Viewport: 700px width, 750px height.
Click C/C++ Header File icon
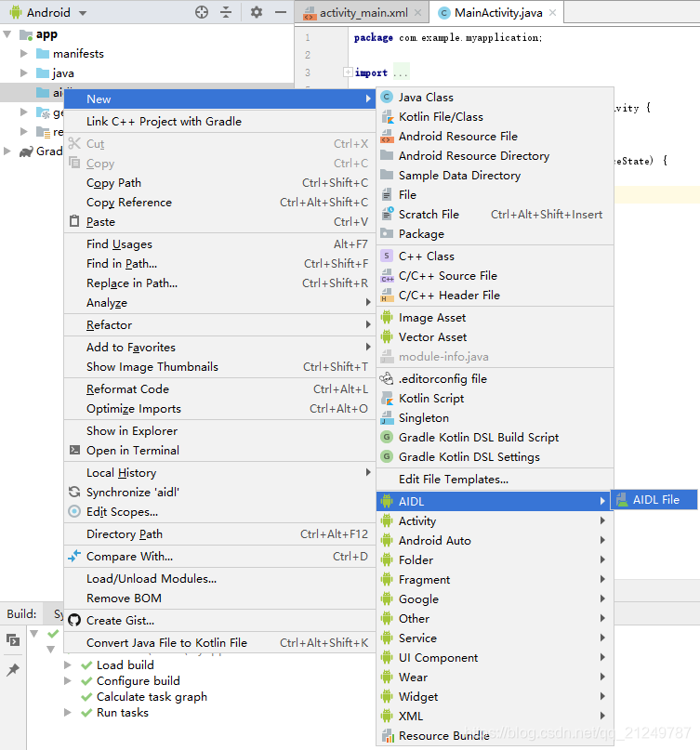(387, 296)
